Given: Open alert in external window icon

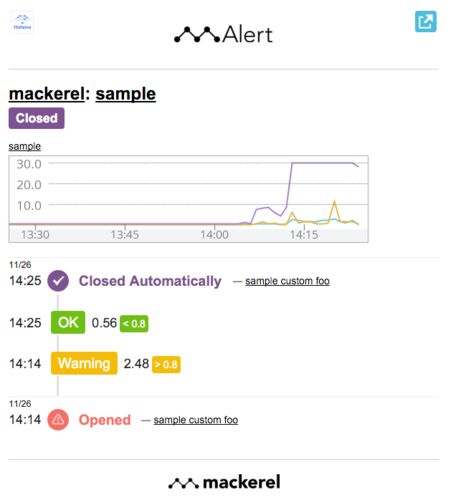Looking at the screenshot, I should (425, 22).
